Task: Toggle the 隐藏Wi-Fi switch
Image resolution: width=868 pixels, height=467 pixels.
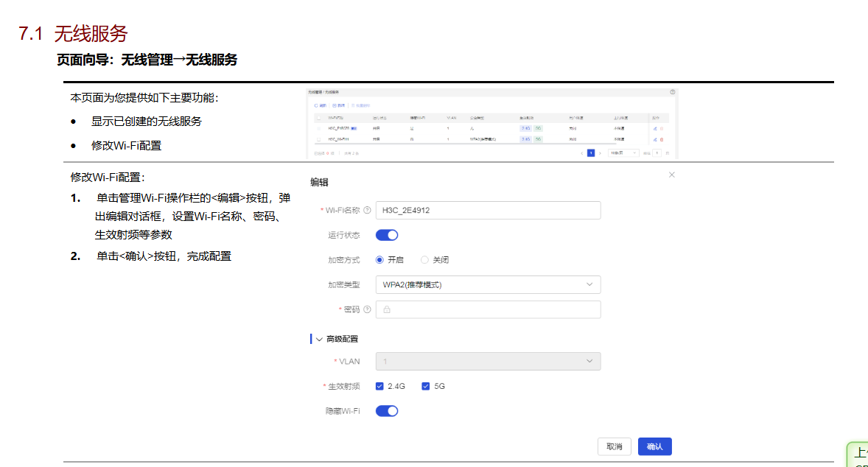Action: 387,411
